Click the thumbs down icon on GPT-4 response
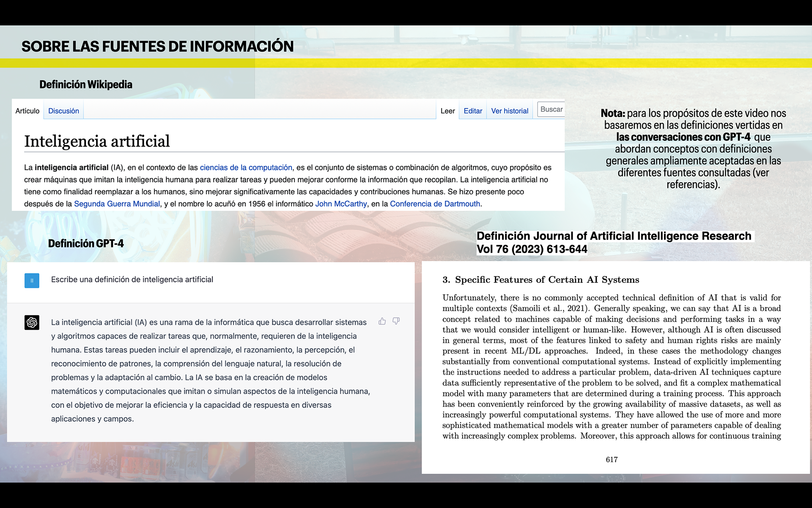The image size is (812, 508). 396,321
